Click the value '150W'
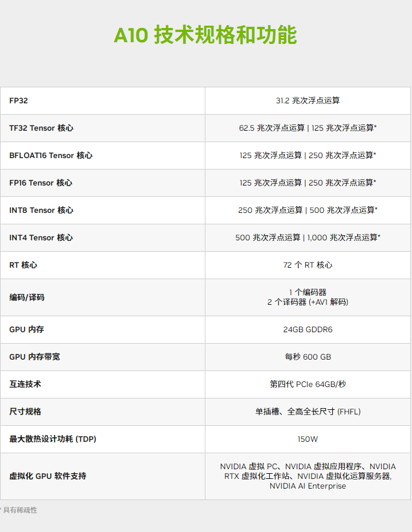Screen dimensions: 412x532 click(x=308, y=440)
